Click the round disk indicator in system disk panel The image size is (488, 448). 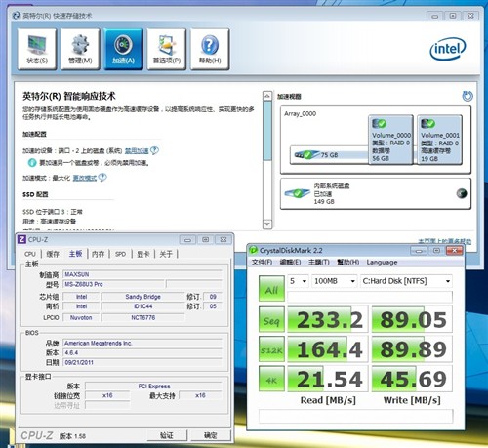click(x=462, y=193)
